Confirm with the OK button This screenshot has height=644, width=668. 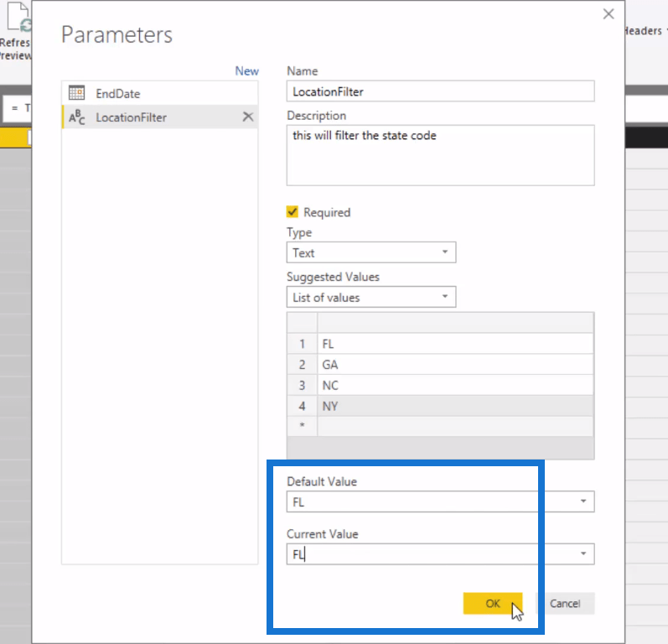493,603
